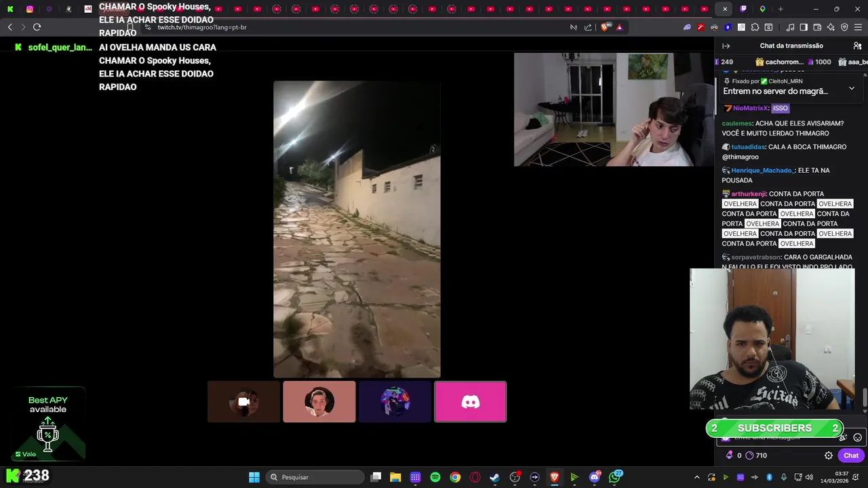The height and width of the screenshot is (488, 868).
Task: Open Task View from the taskbar
Action: (376, 477)
